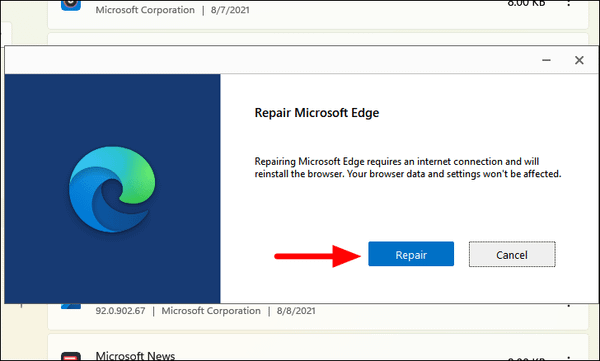Cancel the Repair Microsoft Edge dialog

[512, 254]
